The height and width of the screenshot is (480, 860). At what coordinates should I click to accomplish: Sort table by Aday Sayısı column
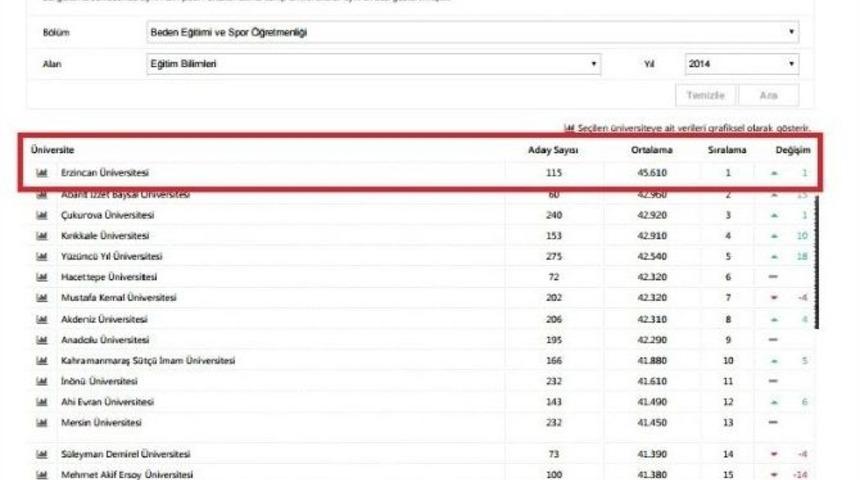(553, 150)
